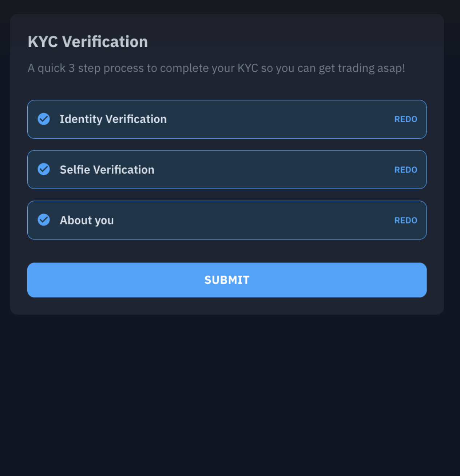This screenshot has width=460, height=476.
Task: Click blank space inside Selfie Verification row
Action: (x=273, y=170)
